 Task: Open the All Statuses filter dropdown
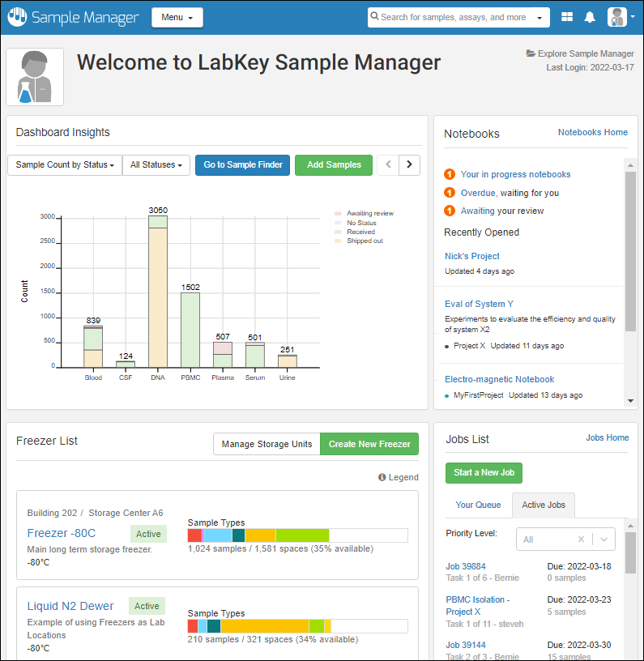click(x=156, y=164)
